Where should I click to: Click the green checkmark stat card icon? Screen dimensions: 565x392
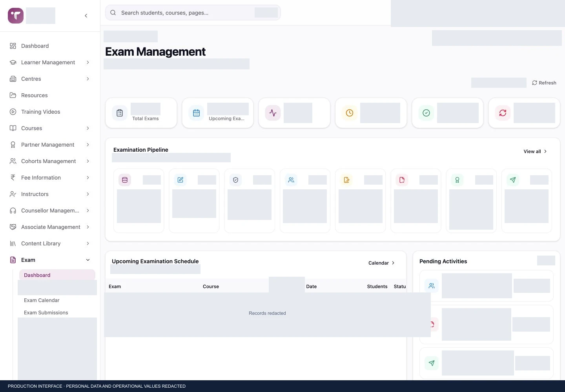point(426,113)
